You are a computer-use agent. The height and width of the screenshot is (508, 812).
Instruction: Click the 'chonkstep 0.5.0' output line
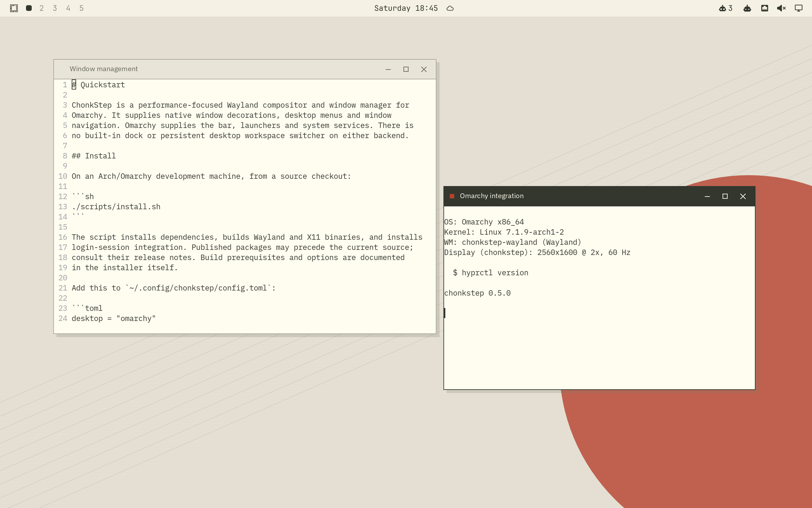pyautogui.click(x=477, y=293)
